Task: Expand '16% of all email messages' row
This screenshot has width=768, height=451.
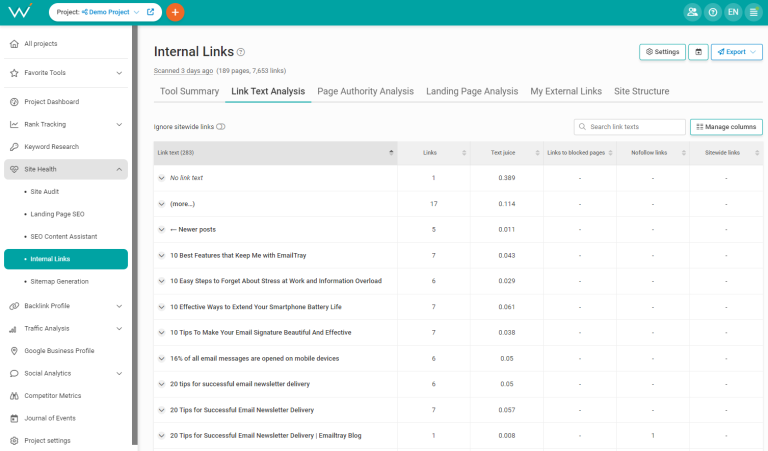Action: pos(161,358)
